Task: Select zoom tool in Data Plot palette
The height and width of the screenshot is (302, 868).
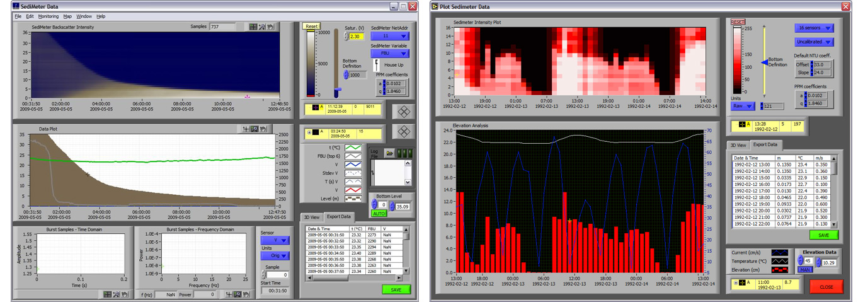Action: tap(254, 129)
